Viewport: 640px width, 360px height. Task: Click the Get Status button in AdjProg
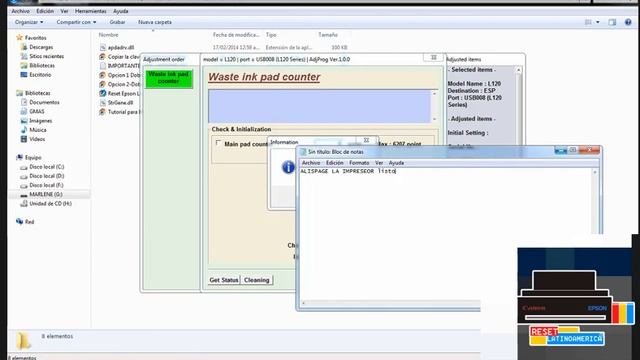224,280
